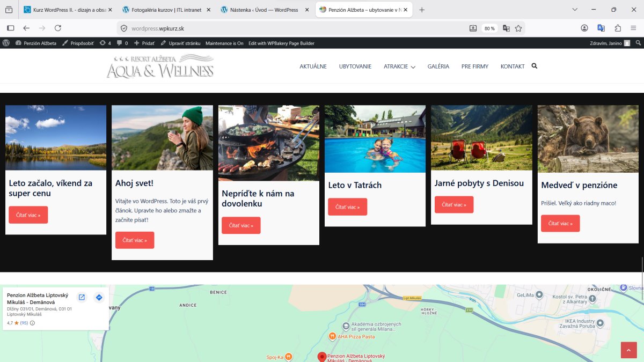This screenshot has height=362, width=644.
Task: Click the browser back arrow
Action: [26, 28]
